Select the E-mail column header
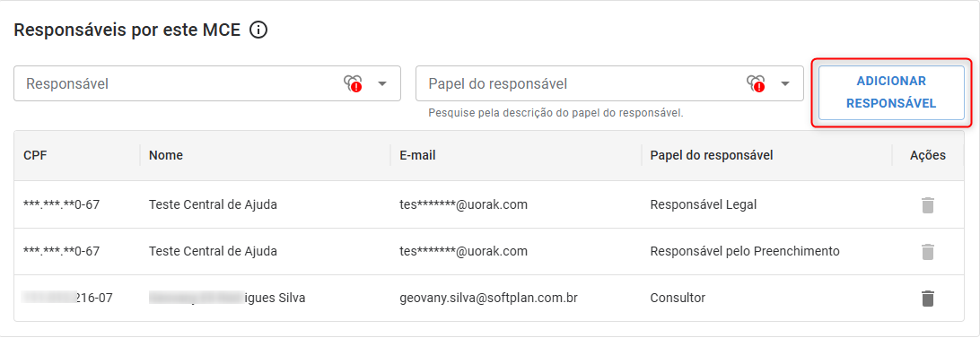The width and height of the screenshot is (980, 338). click(x=417, y=156)
